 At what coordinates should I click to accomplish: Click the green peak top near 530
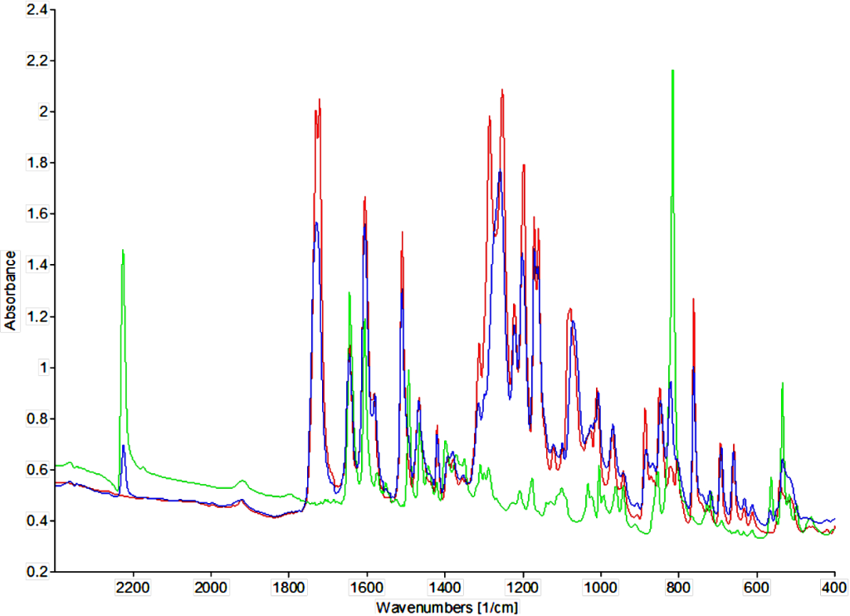coord(782,384)
